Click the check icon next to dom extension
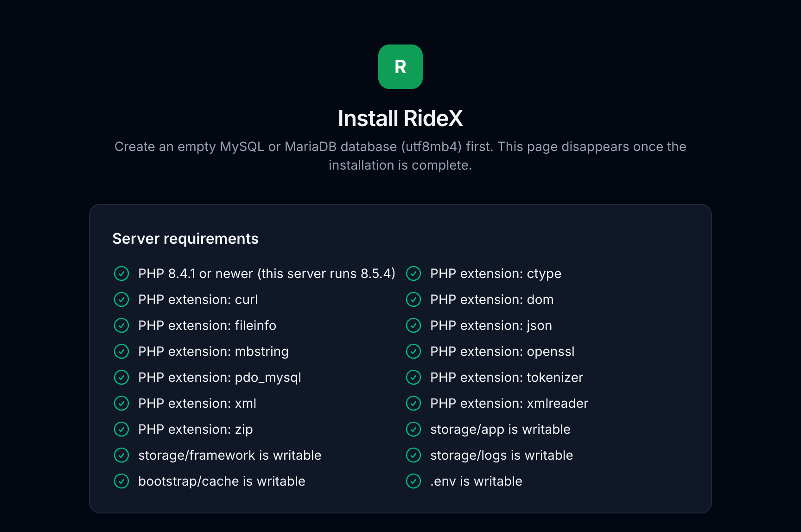801x532 pixels. point(413,299)
